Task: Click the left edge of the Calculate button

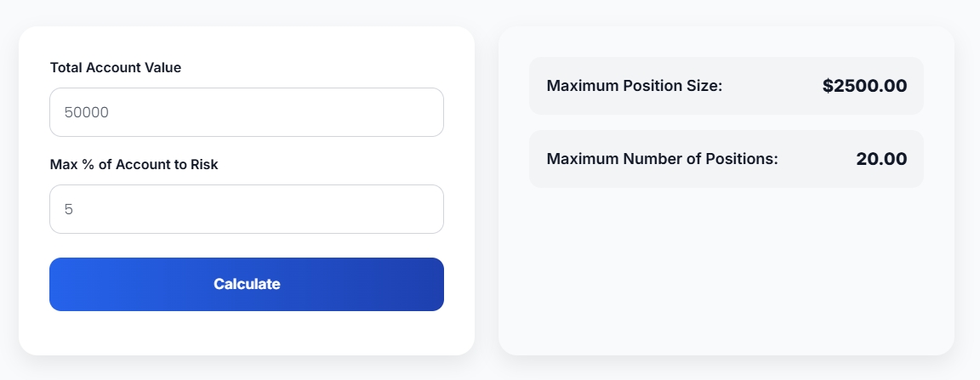Action: coord(58,285)
